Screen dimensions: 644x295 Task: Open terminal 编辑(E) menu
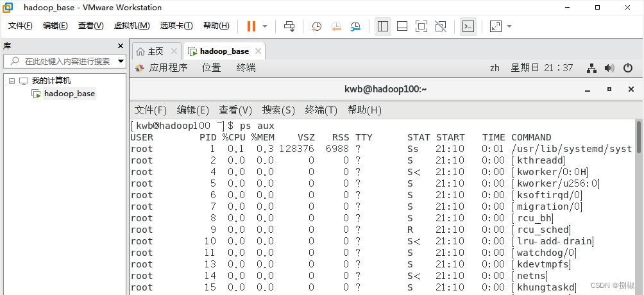tap(193, 110)
